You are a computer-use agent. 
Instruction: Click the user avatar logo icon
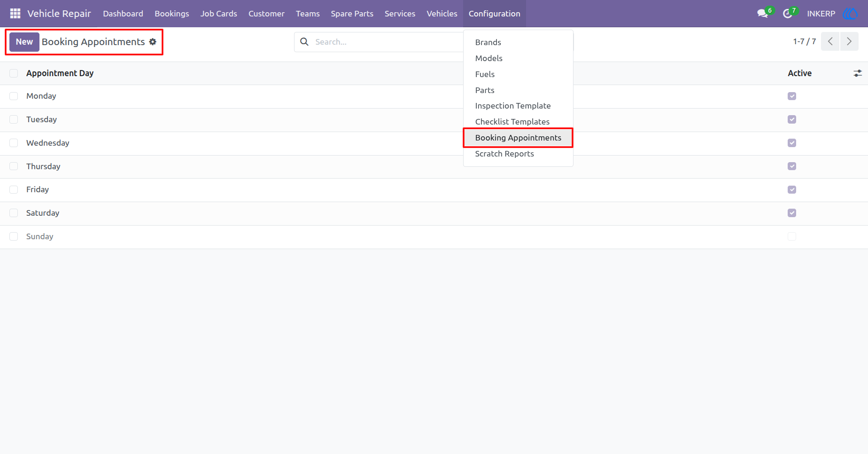(851, 14)
